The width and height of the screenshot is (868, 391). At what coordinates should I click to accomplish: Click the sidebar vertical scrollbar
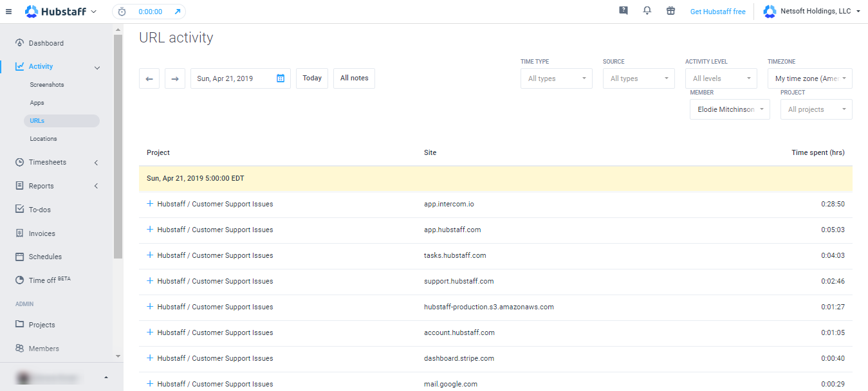(118, 147)
